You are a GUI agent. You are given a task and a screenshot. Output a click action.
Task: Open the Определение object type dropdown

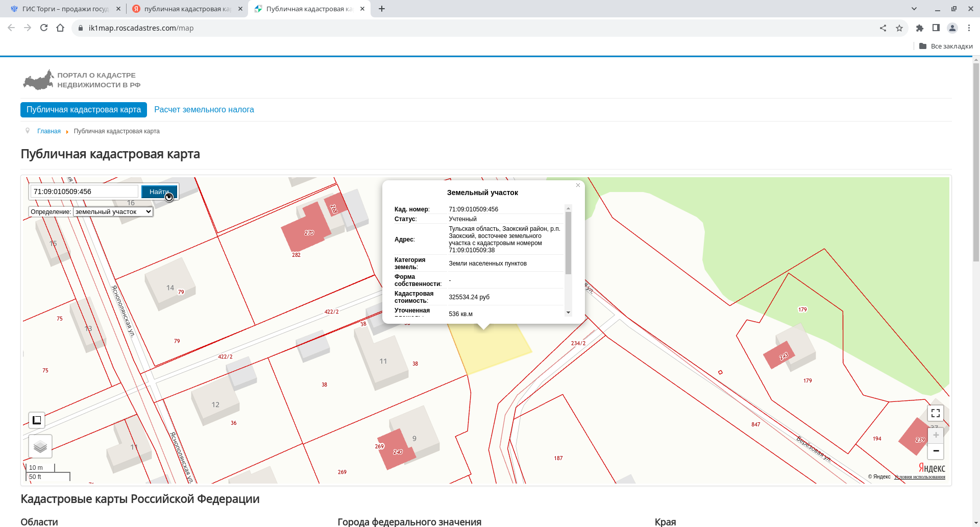(x=113, y=212)
